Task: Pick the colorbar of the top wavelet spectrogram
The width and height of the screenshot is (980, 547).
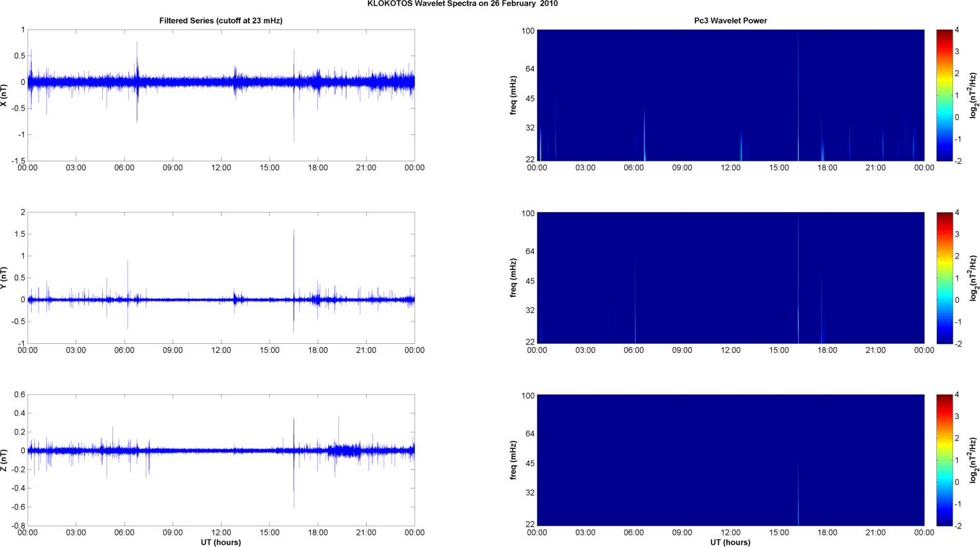Action: pyautogui.click(x=944, y=95)
